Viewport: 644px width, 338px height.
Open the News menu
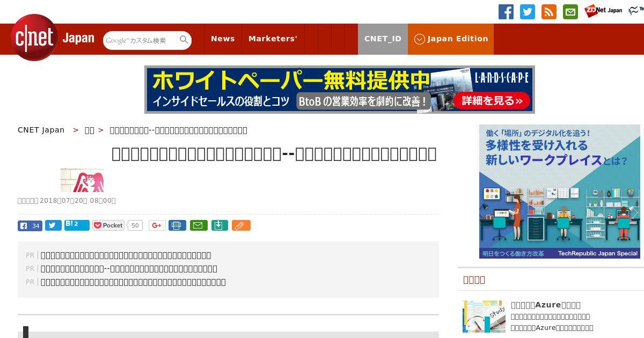(x=223, y=39)
